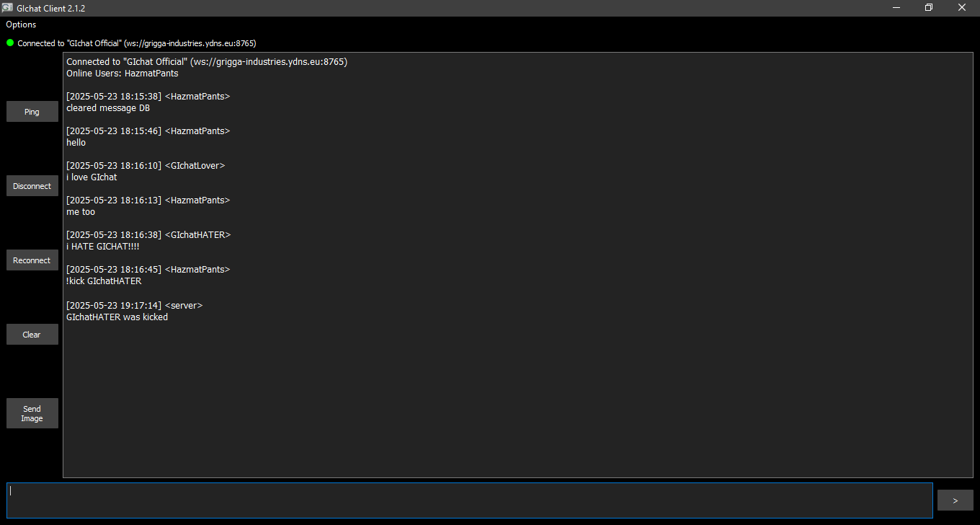This screenshot has height=525, width=980.
Task: Click the "cleared message DB" message
Action: click(108, 108)
